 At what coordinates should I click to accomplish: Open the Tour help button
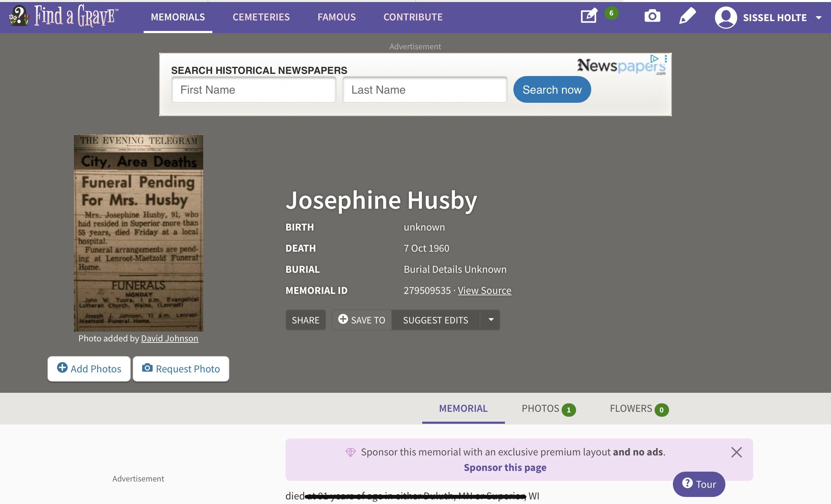699,484
